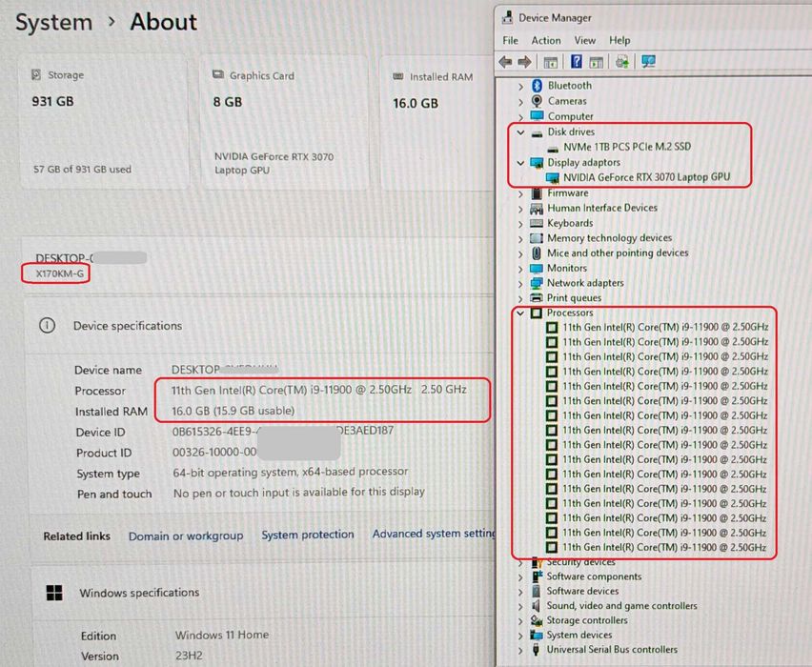Expand the System devices tree node
The image size is (812, 667).
tap(520, 636)
